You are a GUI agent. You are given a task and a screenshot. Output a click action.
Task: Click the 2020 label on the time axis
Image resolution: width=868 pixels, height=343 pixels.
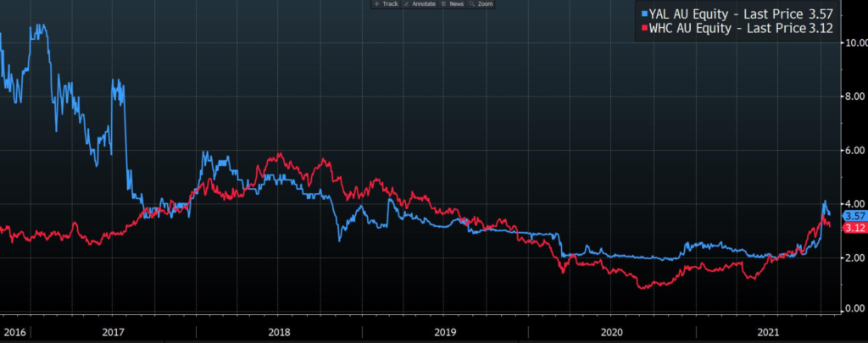click(x=611, y=333)
